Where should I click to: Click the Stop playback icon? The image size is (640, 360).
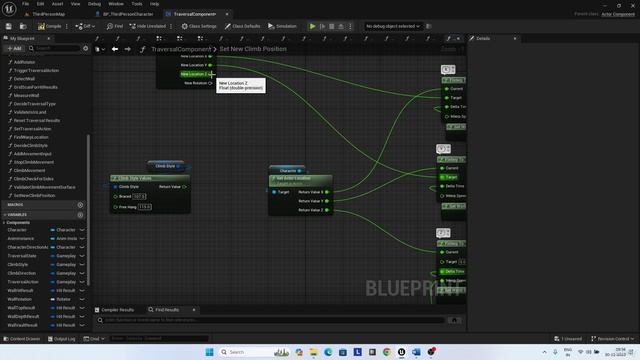pyautogui.click(x=331, y=26)
